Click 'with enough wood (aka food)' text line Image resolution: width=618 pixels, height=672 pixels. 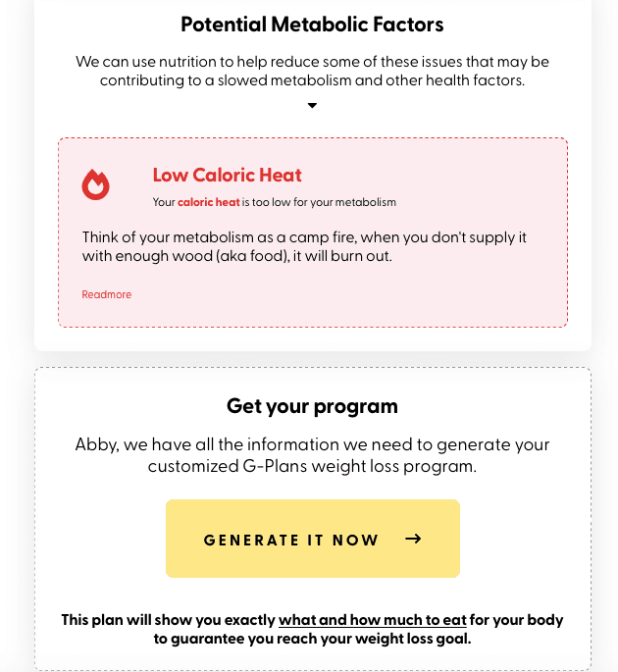tap(237, 256)
